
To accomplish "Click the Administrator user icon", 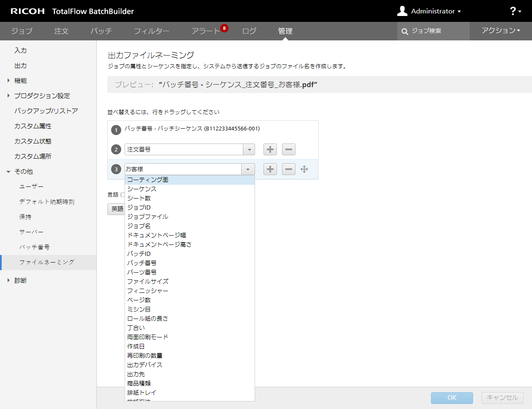I will 402,11.
